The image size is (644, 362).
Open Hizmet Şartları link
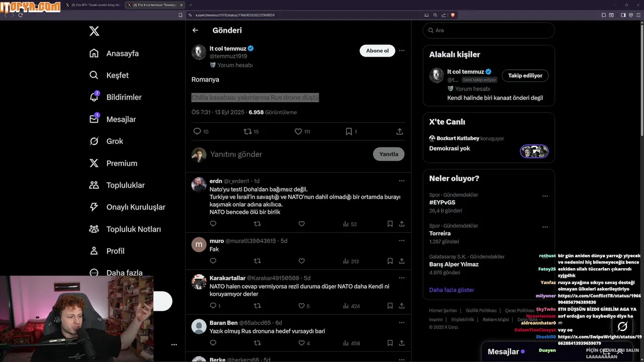tap(443, 311)
